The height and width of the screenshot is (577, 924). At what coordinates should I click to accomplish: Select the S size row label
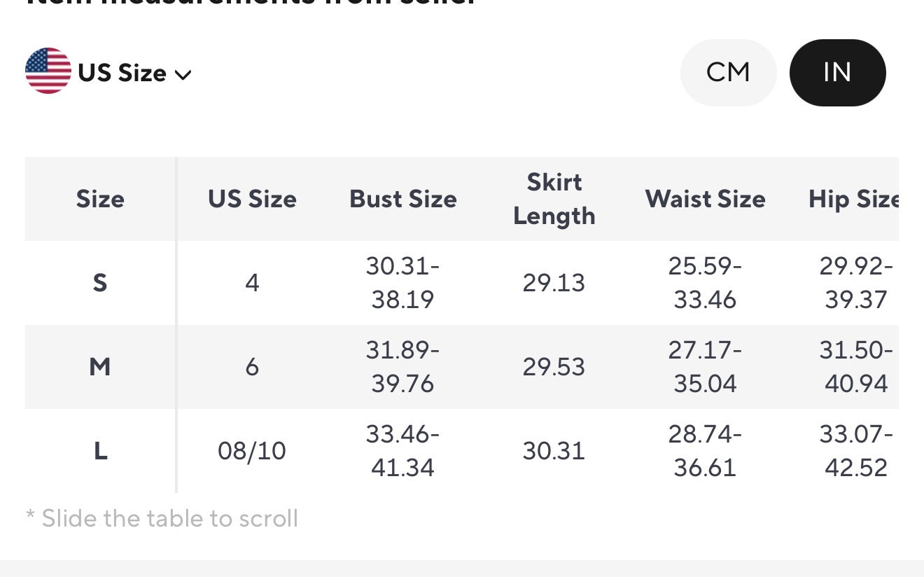tap(100, 283)
